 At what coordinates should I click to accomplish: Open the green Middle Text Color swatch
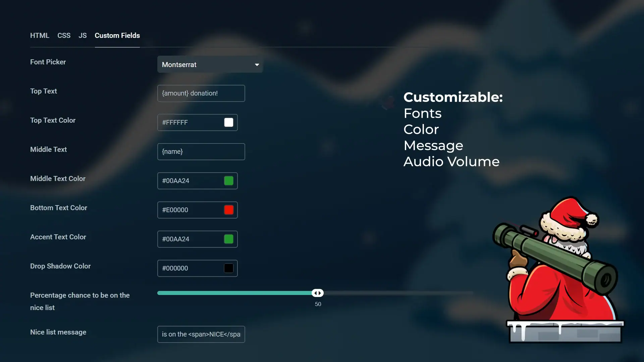[x=229, y=181]
